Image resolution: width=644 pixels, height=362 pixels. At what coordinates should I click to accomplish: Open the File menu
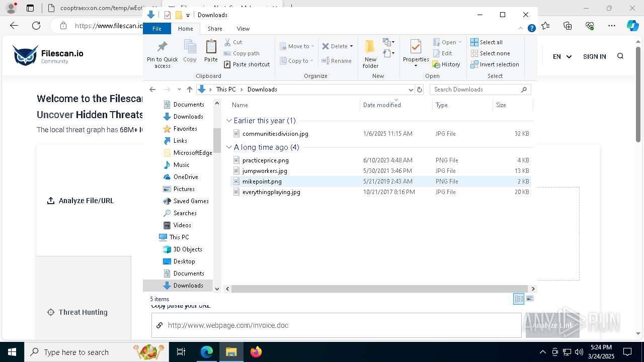[x=157, y=29]
